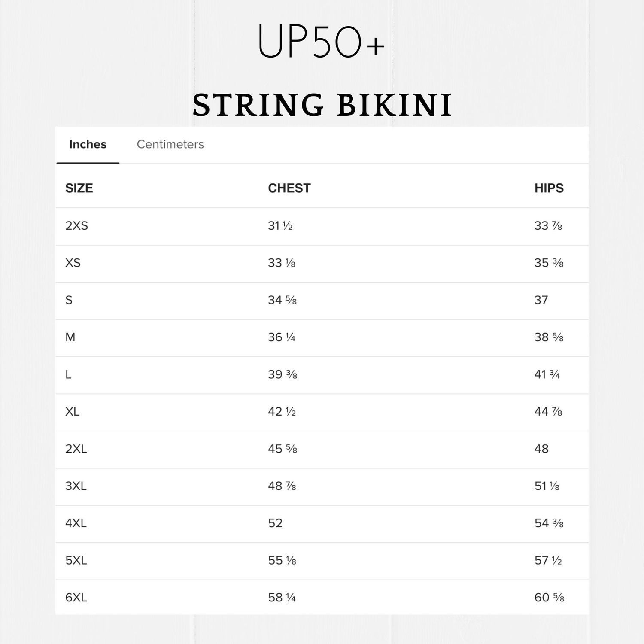Select the 2XL size label
Screen dimensions: 644x644
click(76, 449)
